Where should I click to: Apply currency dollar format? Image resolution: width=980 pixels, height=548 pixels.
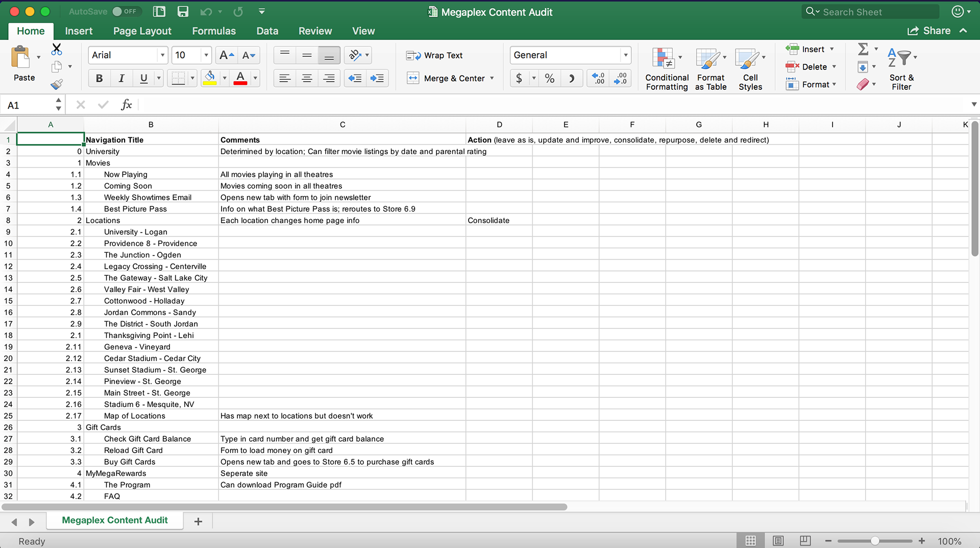[x=519, y=78]
